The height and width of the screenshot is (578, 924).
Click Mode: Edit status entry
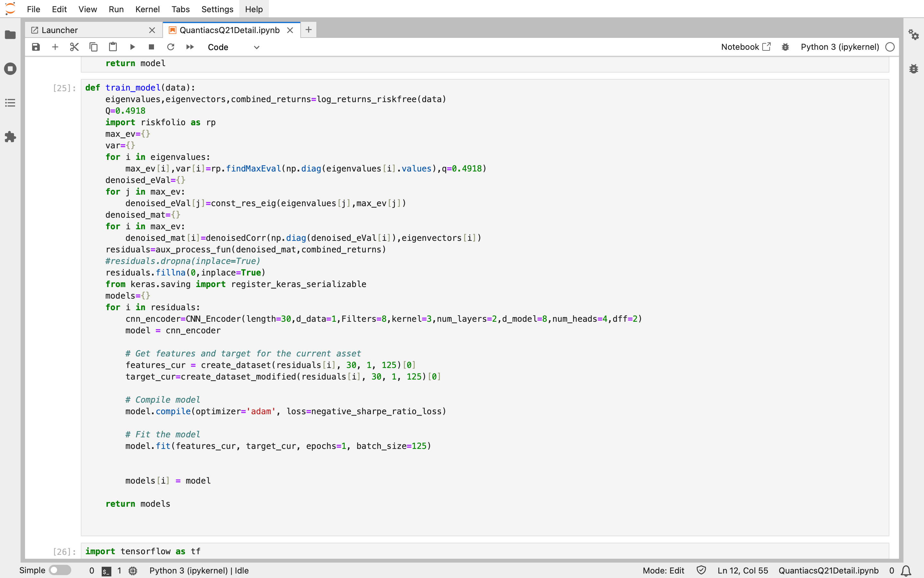(663, 570)
